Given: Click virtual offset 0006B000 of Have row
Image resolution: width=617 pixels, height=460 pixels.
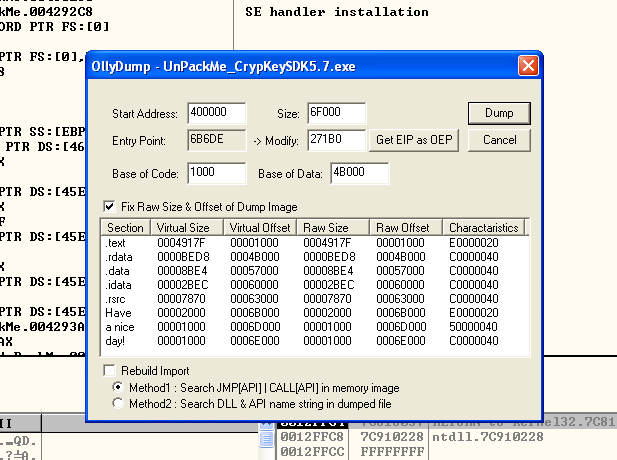Looking at the screenshot, I should click(255, 313).
